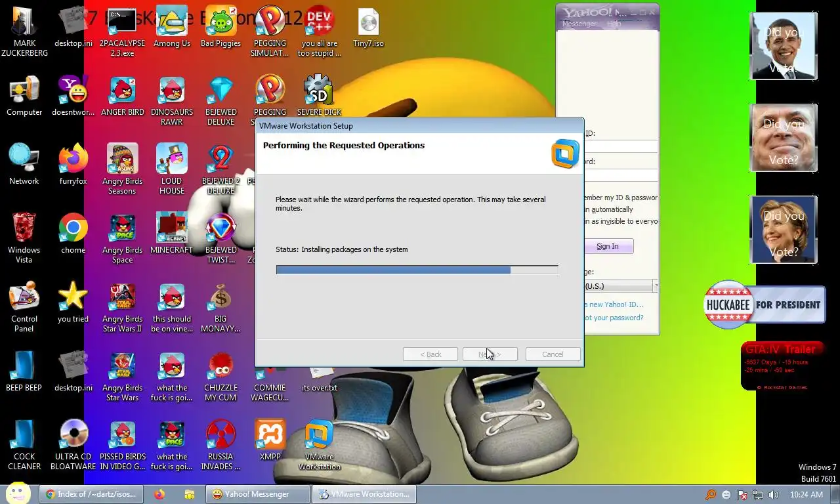Click the Bad Piggies desktop shortcut

(220, 26)
